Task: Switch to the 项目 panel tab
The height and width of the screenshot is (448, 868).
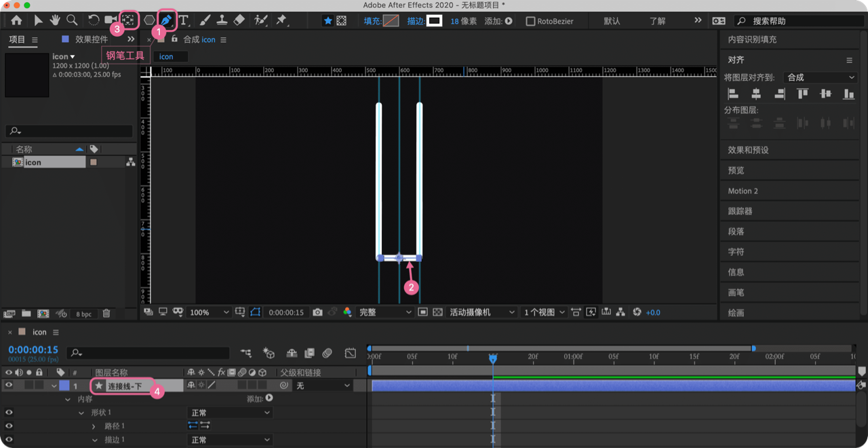Action: pos(17,39)
